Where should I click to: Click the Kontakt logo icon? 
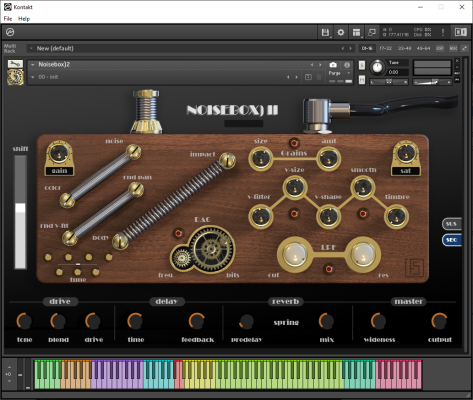(x=10, y=32)
